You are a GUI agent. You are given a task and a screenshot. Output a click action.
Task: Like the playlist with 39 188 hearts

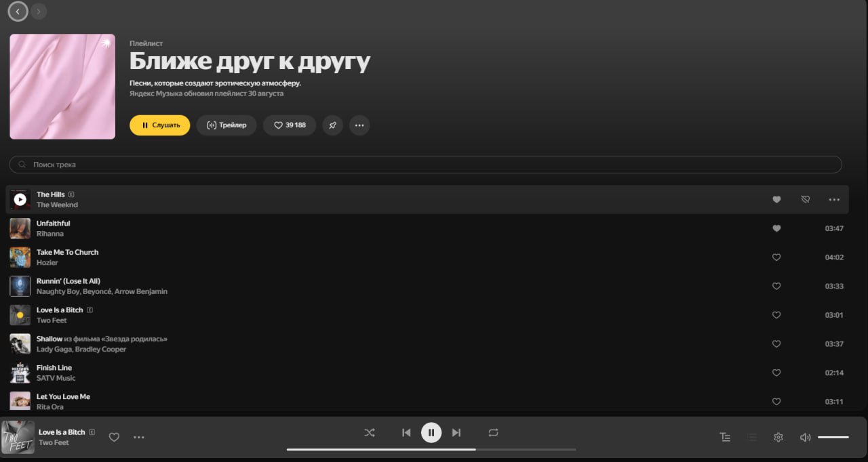pyautogui.click(x=290, y=125)
